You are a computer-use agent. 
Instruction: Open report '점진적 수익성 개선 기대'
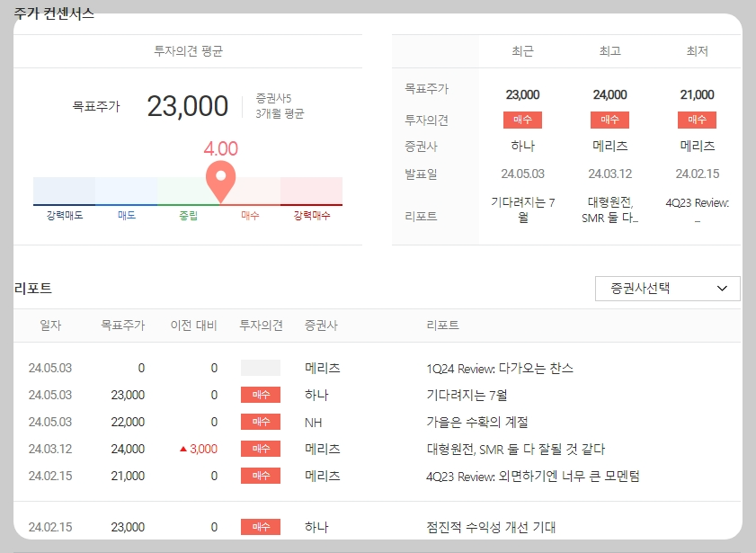491,527
